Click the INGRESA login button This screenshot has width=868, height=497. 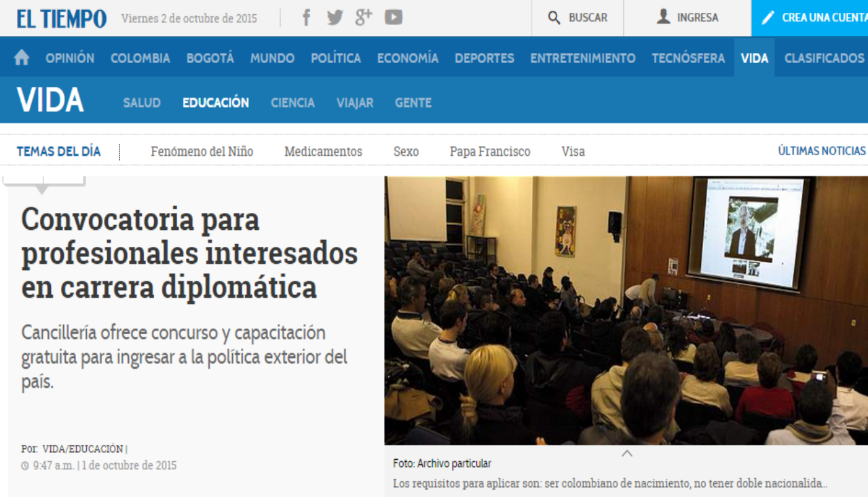tap(687, 18)
